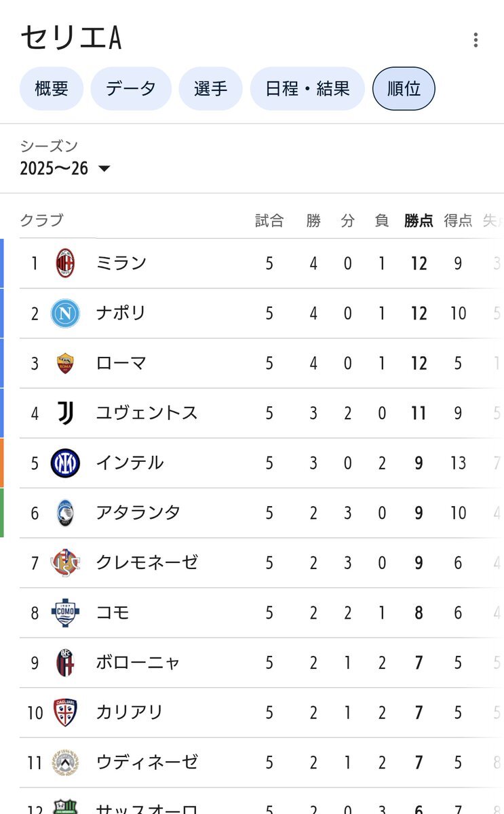
Task: Open the three-dot more options menu
Action: [x=476, y=40]
